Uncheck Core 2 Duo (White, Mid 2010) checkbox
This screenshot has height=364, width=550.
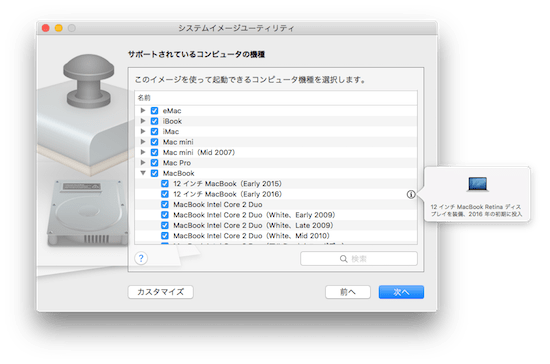coord(165,236)
